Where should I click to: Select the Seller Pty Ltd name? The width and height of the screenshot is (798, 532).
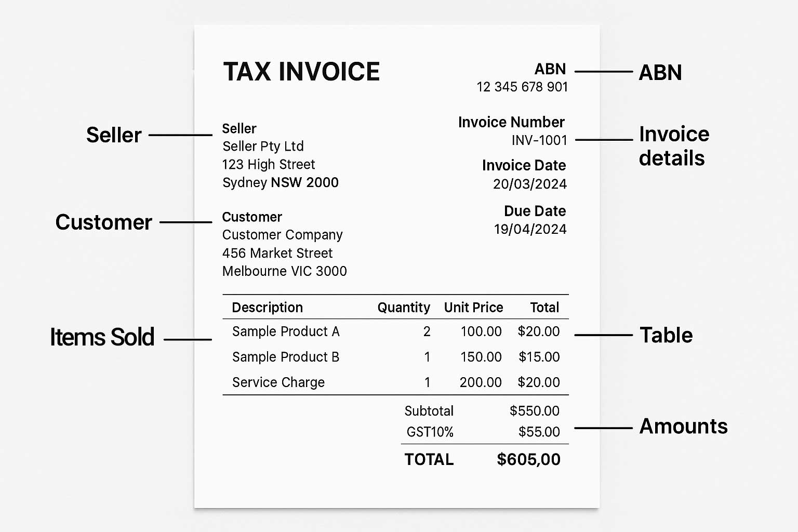[x=263, y=147]
